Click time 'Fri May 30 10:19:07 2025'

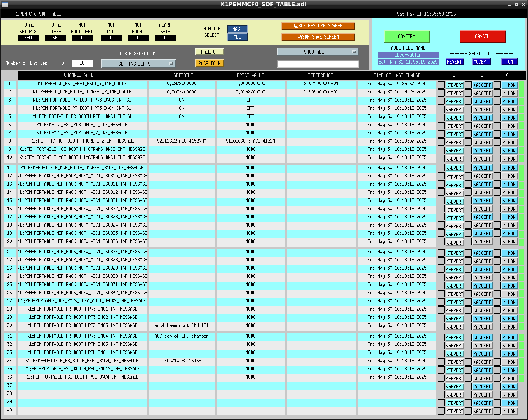pos(397,141)
